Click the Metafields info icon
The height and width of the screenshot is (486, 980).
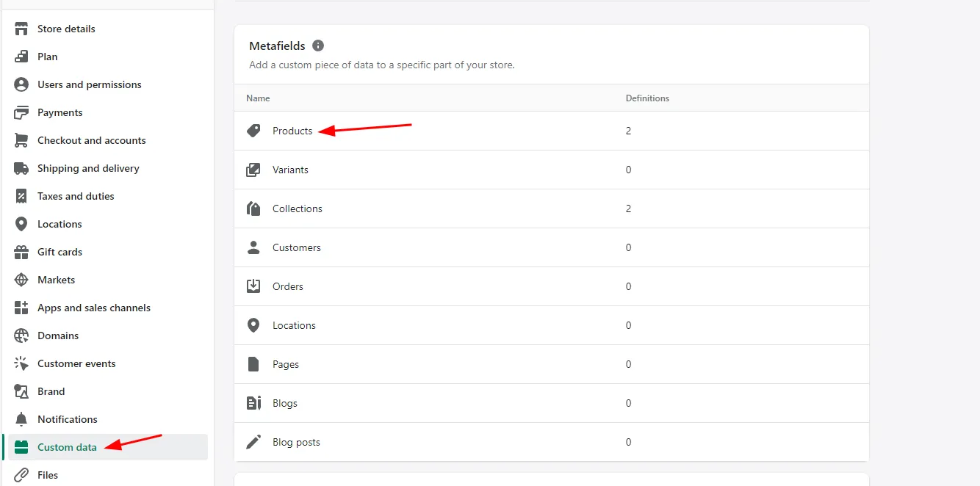coord(318,46)
